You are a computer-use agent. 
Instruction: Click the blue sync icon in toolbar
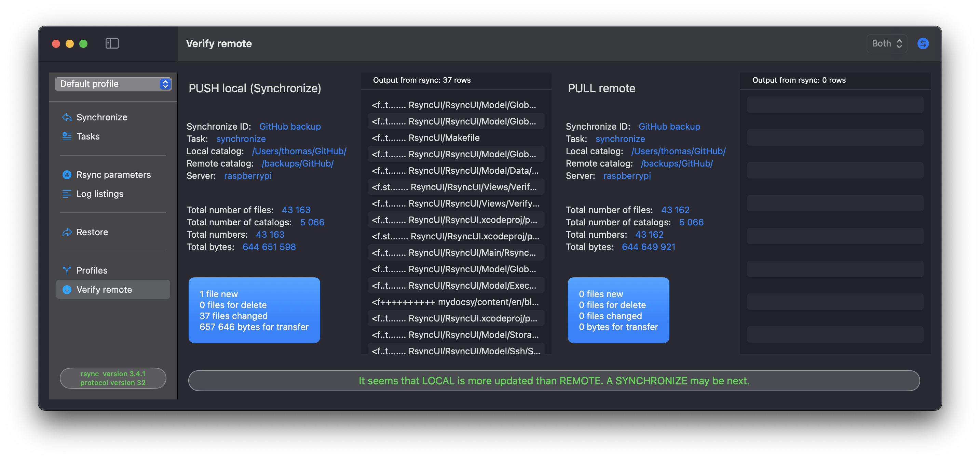coord(923,43)
